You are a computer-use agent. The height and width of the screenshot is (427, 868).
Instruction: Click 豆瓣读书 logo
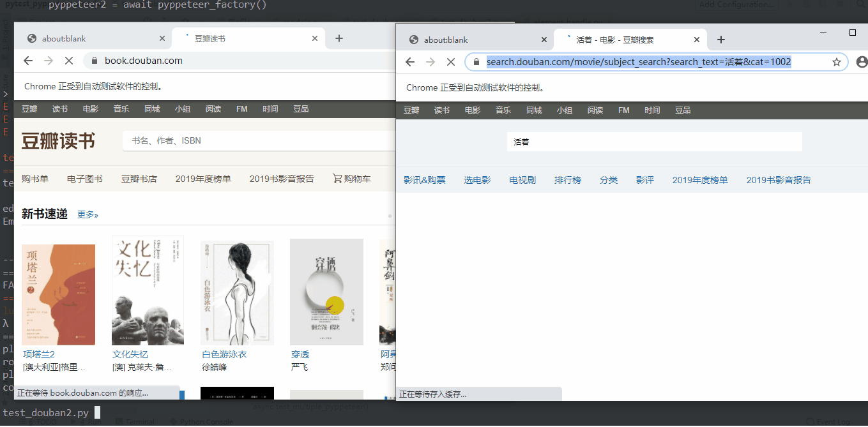coord(58,140)
